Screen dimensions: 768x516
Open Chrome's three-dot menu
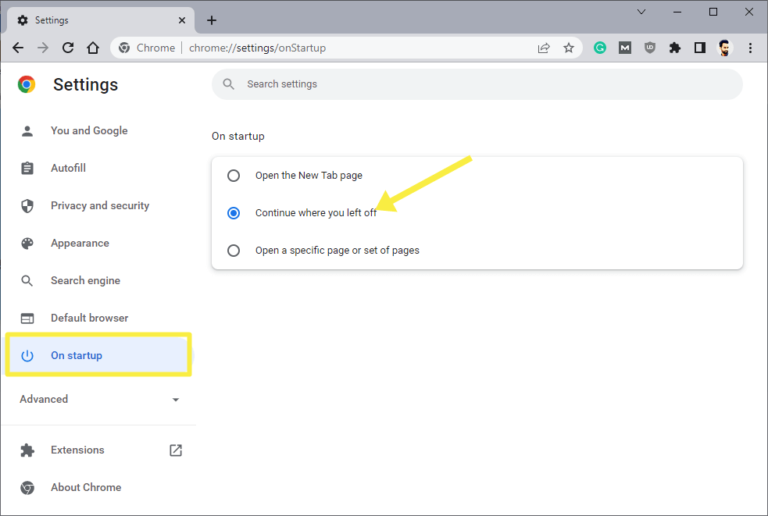tap(750, 48)
